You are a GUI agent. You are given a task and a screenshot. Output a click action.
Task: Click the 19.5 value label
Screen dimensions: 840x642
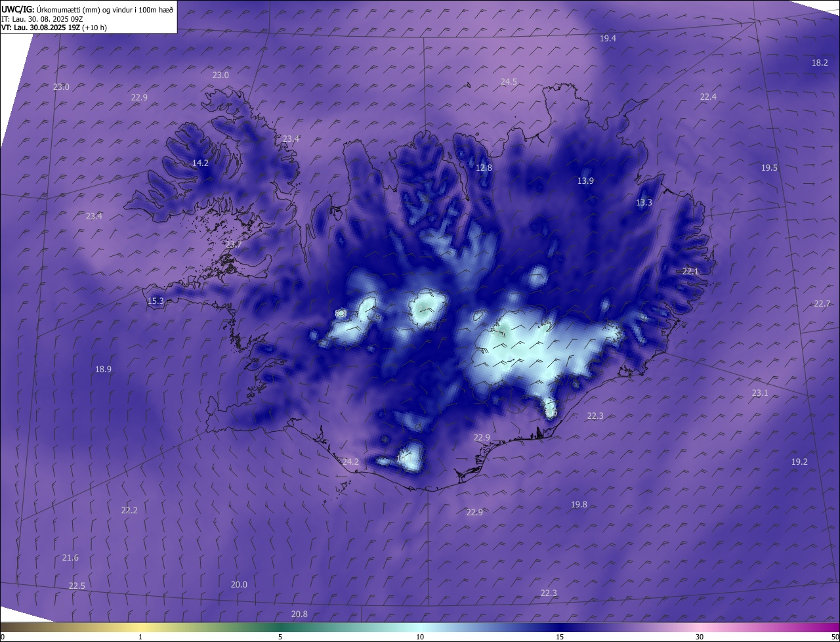pos(769,168)
